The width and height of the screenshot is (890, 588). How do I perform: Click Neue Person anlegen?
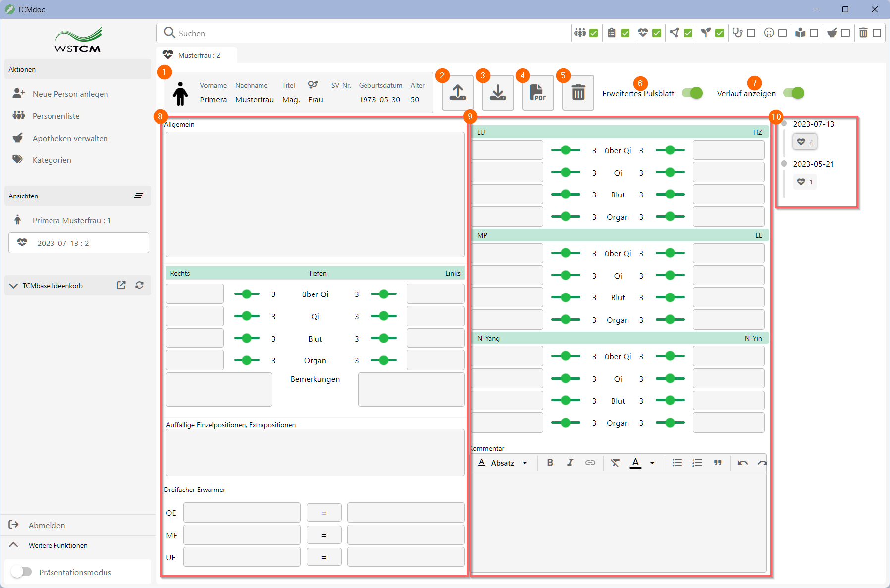[70, 94]
